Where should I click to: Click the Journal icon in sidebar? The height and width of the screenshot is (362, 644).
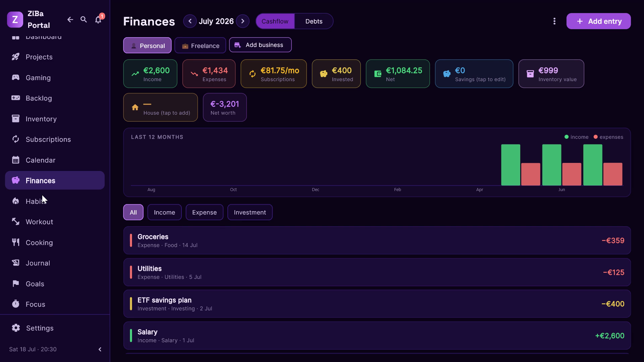click(x=16, y=263)
